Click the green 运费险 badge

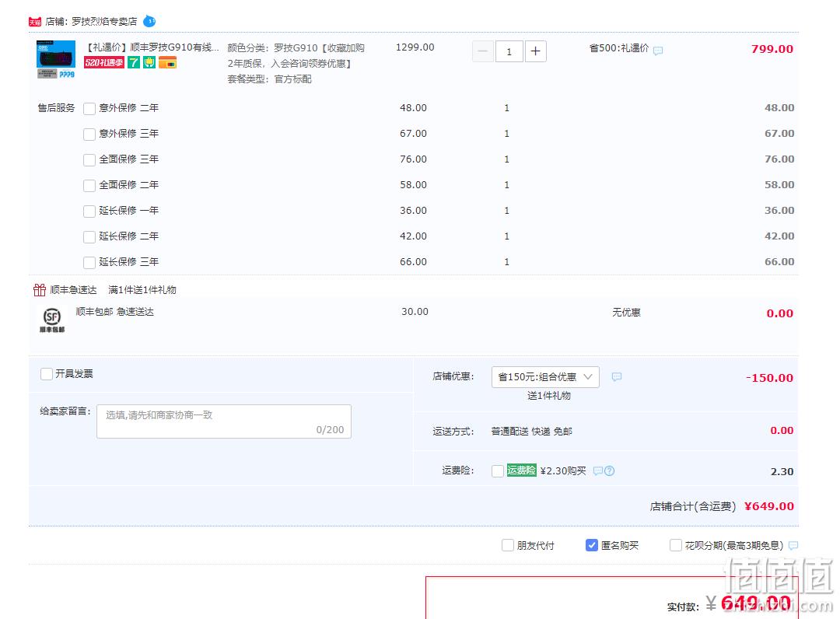(x=521, y=470)
